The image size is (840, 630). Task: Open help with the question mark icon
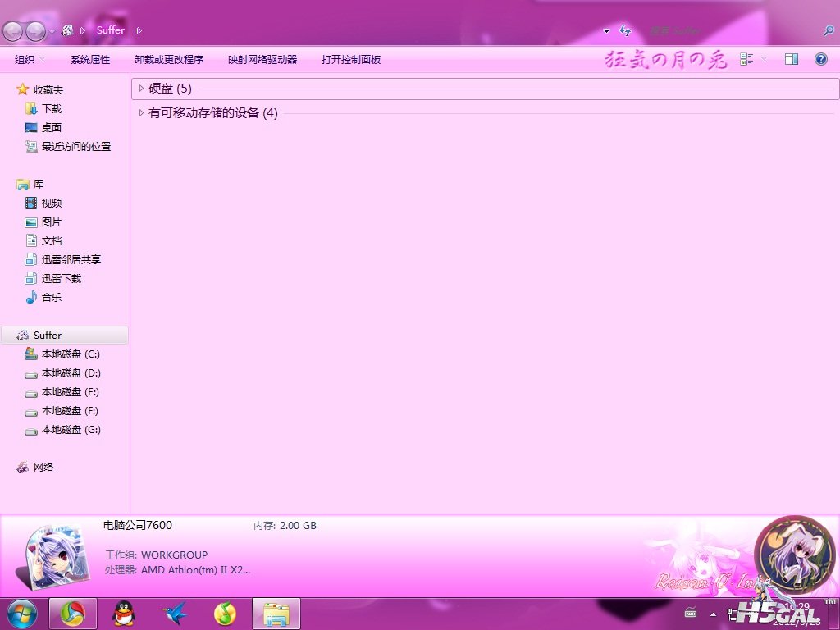pos(820,59)
